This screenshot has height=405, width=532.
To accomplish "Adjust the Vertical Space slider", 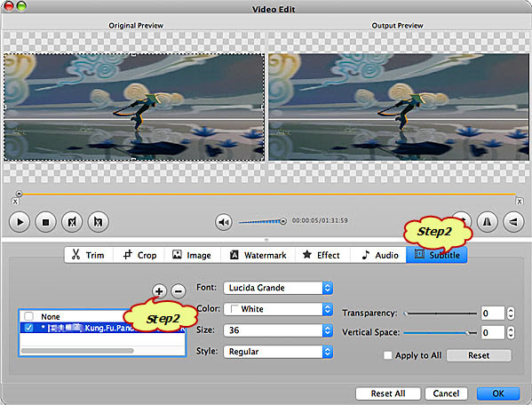I will (x=441, y=333).
